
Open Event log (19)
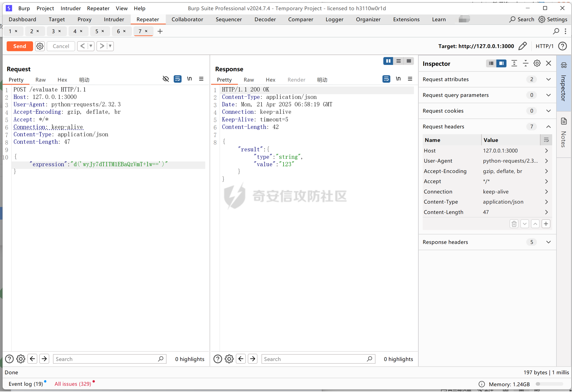pyautogui.click(x=26, y=384)
